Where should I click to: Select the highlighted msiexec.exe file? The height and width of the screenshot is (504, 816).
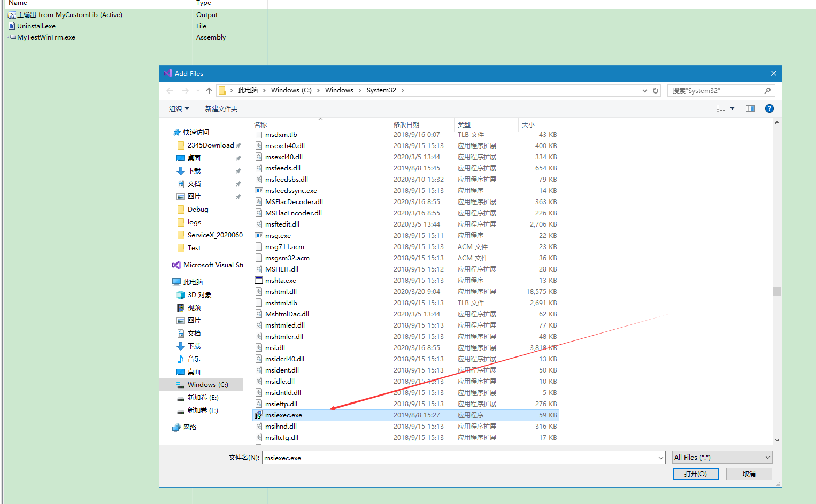click(284, 415)
